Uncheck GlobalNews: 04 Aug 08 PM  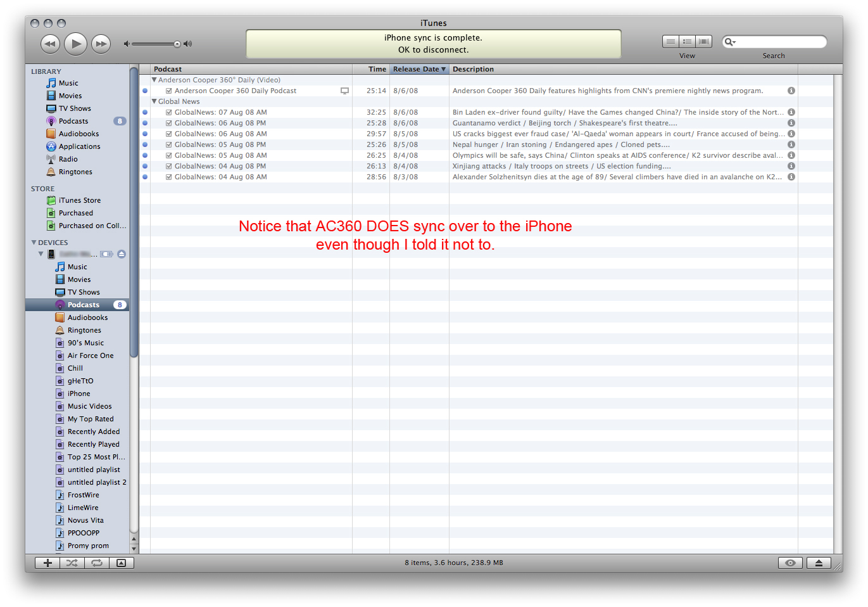[x=169, y=166]
